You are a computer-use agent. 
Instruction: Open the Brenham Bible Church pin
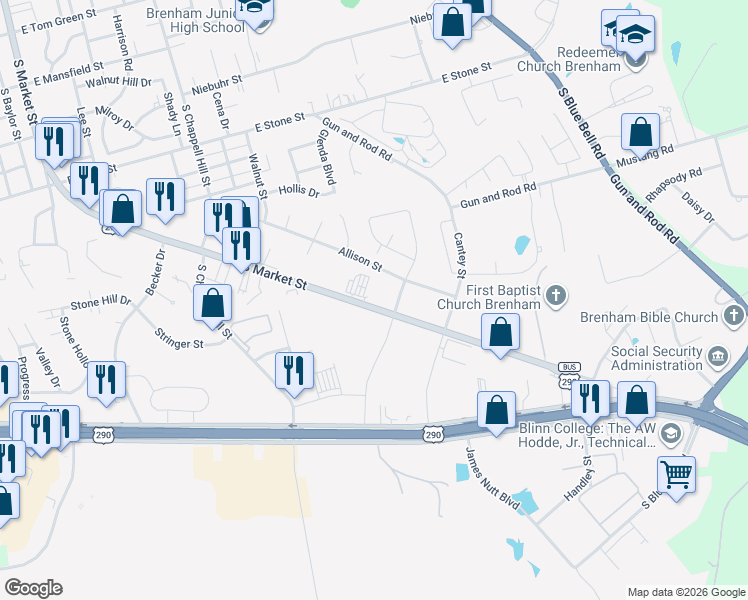(734, 316)
